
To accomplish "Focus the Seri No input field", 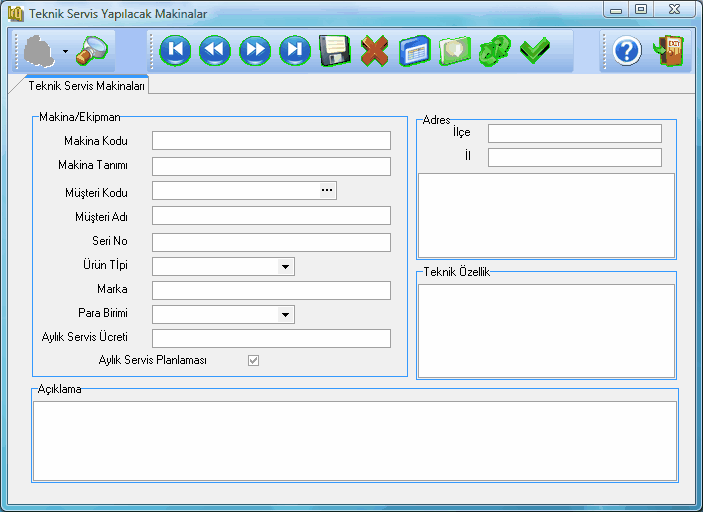I will [271, 242].
